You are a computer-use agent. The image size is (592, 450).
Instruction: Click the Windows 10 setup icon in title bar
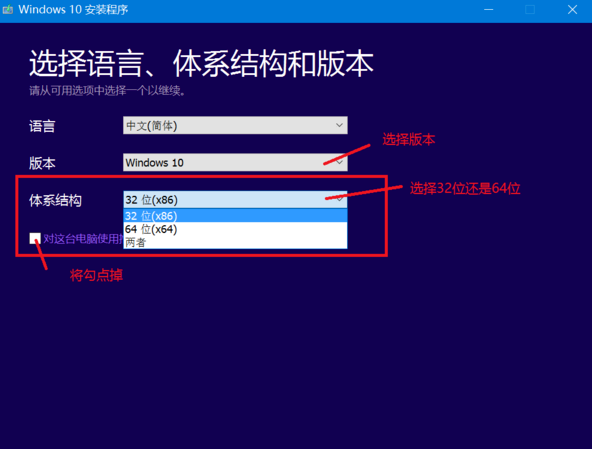8,9
